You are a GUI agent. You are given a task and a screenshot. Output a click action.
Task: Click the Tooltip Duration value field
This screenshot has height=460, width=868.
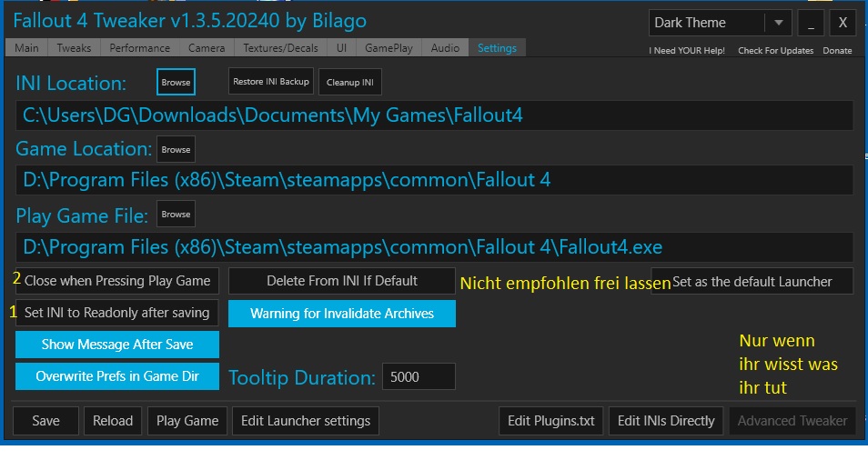coord(419,376)
